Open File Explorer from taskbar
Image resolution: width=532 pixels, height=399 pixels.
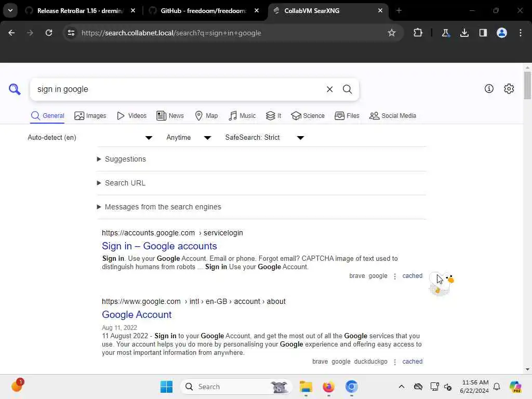click(x=305, y=387)
